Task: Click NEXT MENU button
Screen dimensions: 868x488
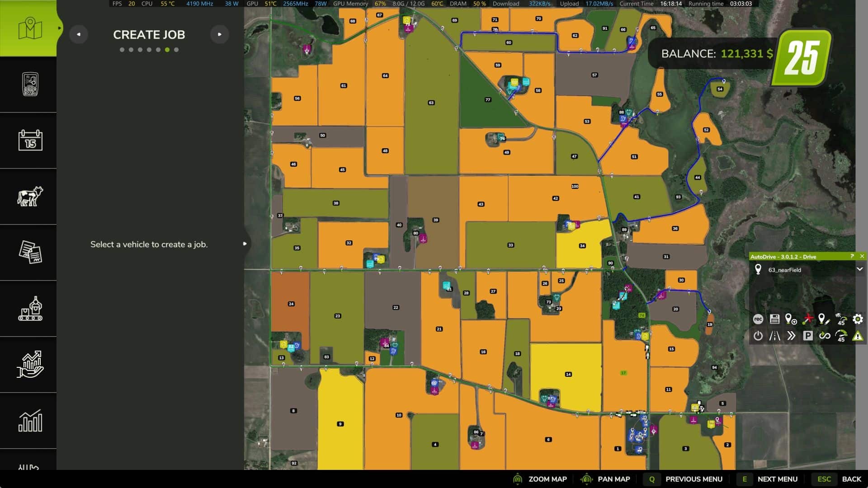Action: (x=767, y=479)
